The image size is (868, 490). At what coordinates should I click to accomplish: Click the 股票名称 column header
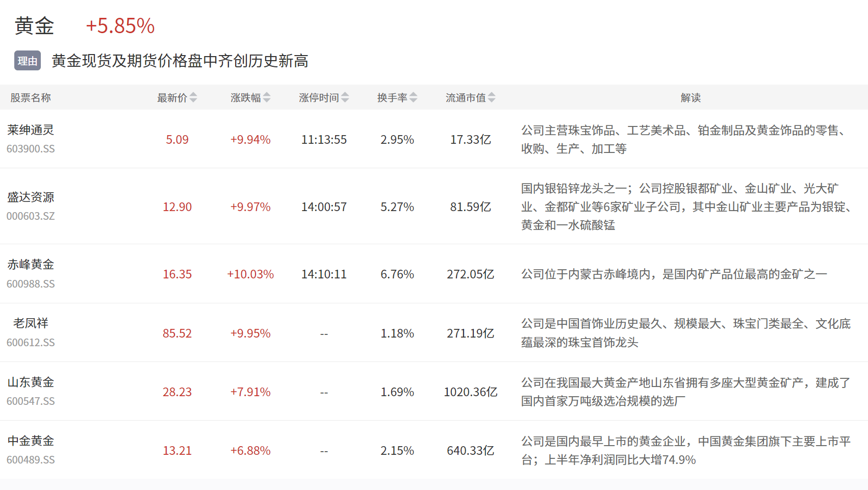(31, 97)
